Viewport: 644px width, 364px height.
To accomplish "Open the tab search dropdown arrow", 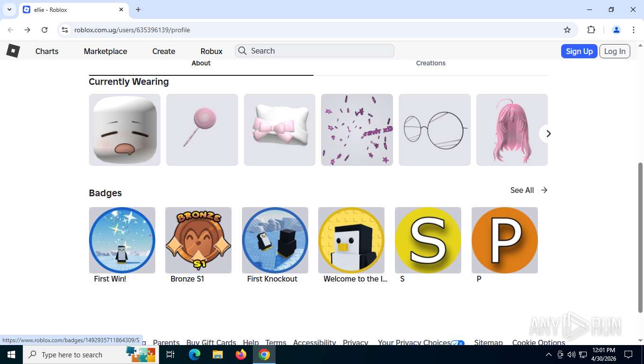I will pyautogui.click(x=9, y=9).
